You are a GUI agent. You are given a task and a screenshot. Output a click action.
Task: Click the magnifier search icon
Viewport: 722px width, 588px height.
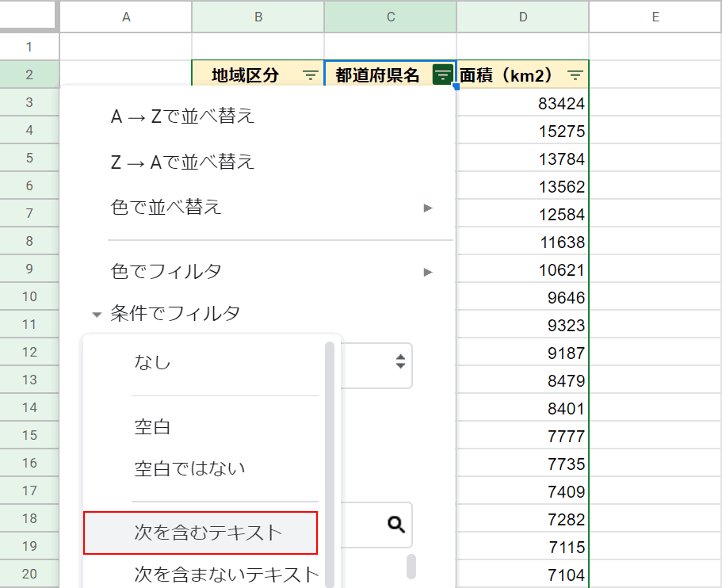tap(396, 525)
